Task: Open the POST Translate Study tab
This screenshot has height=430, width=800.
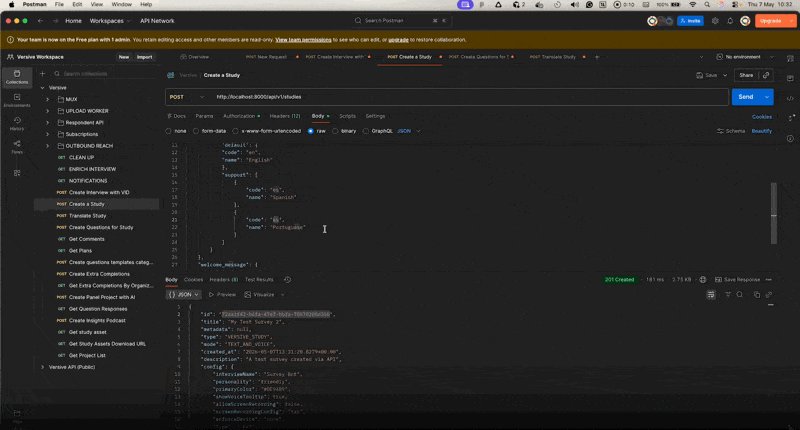Action: pyautogui.click(x=553, y=57)
